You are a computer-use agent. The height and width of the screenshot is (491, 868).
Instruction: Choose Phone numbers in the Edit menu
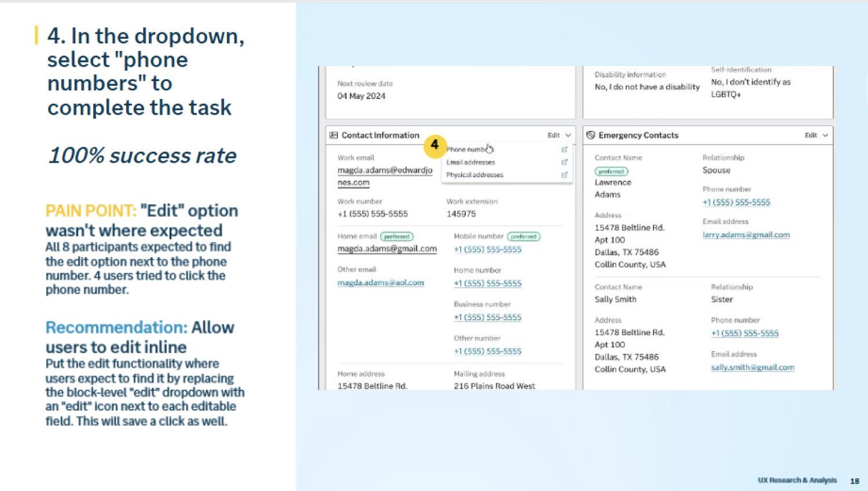click(469, 149)
